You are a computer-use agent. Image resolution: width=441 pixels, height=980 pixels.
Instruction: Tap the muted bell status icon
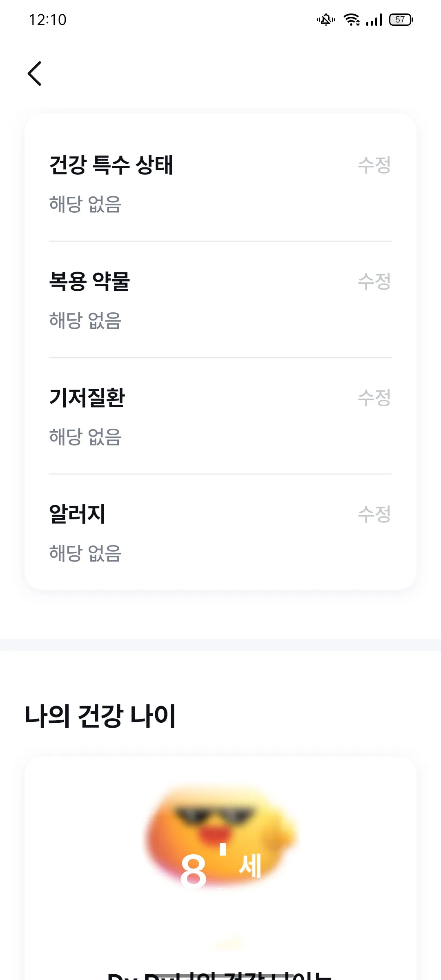326,20
